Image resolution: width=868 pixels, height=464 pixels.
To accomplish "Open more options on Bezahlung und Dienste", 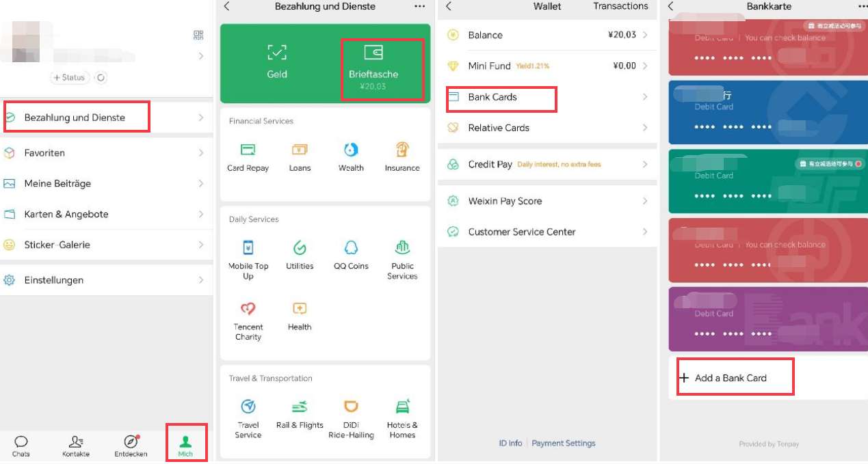I will click(x=420, y=6).
